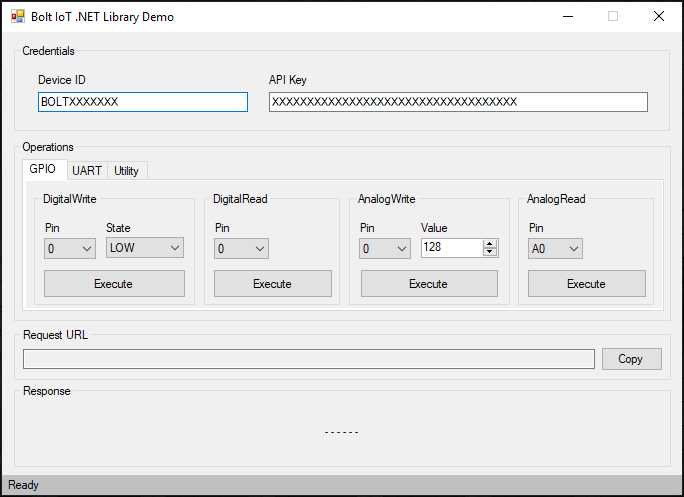Click the AnalogWrite Value field showing 128
Viewport: 684px width, 497px height.
[x=452, y=247]
